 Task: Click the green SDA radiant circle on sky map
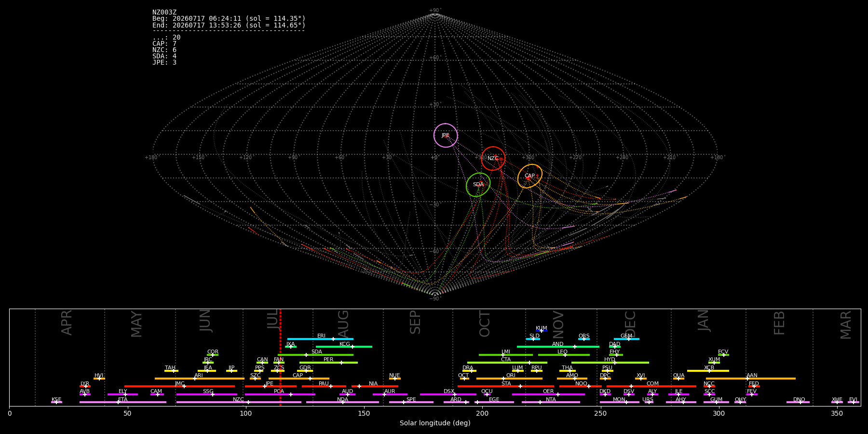(x=478, y=185)
